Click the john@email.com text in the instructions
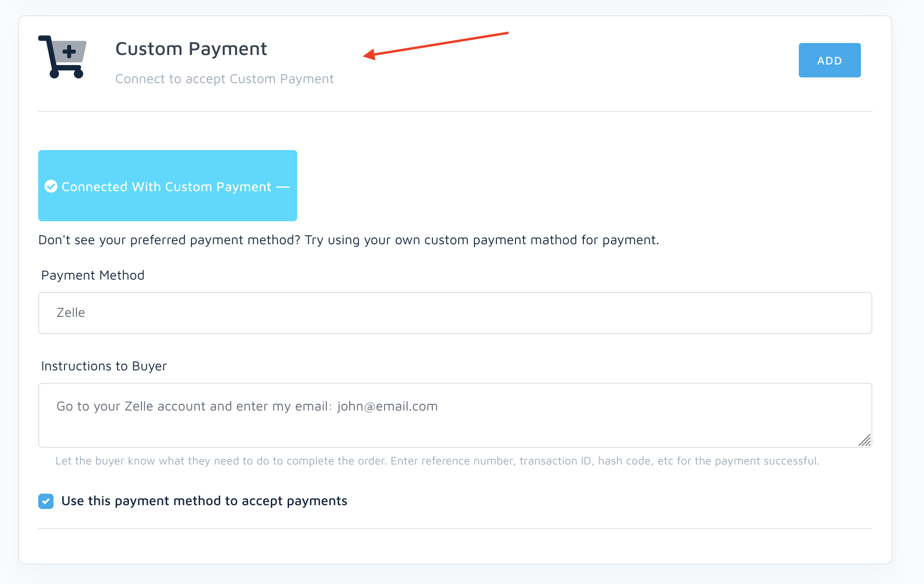This screenshot has width=924, height=584. coord(387,406)
